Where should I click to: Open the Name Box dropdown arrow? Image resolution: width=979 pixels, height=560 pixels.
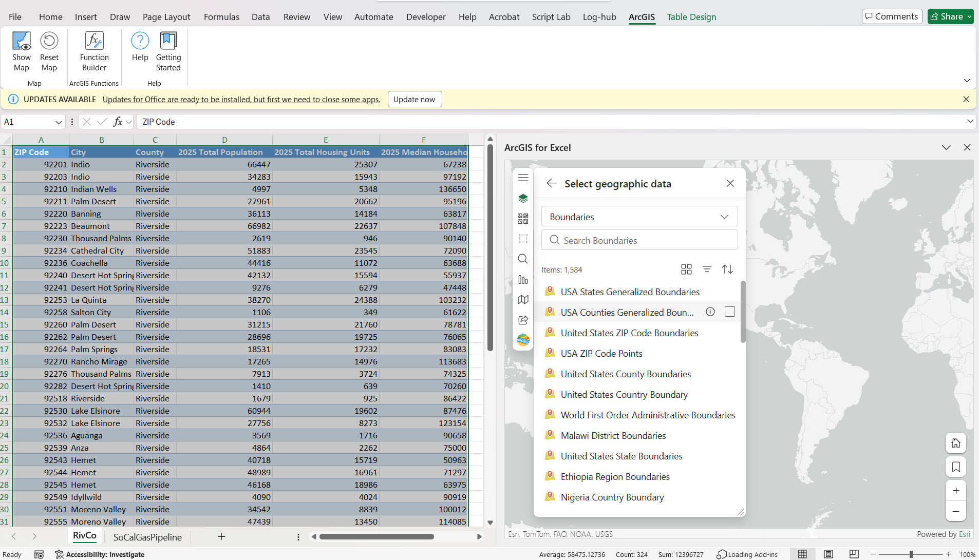coord(59,122)
